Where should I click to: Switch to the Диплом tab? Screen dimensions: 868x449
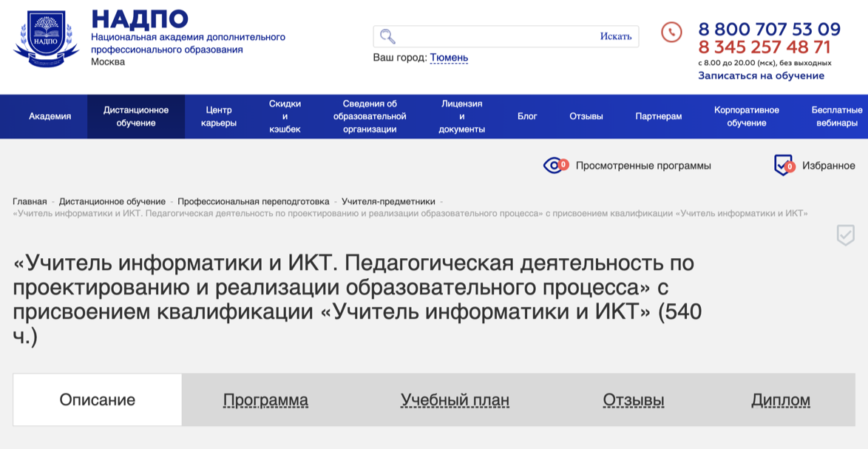pyautogui.click(x=781, y=400)
